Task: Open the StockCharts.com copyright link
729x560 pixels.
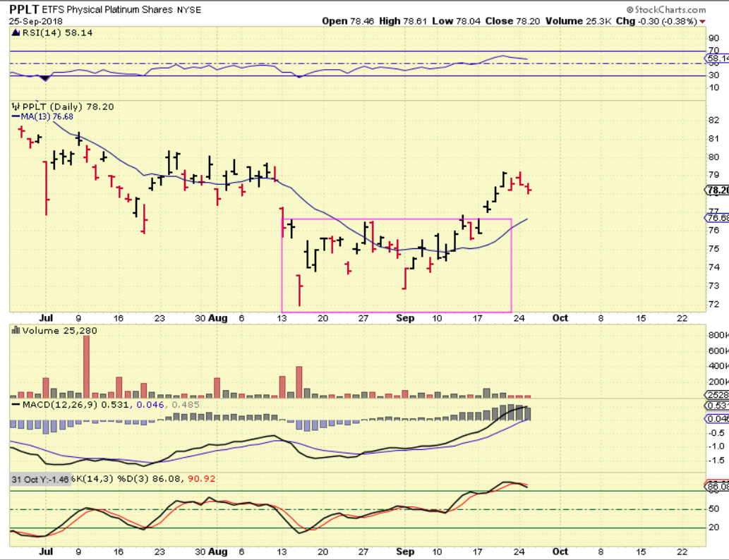Action: tap(665, 9)
